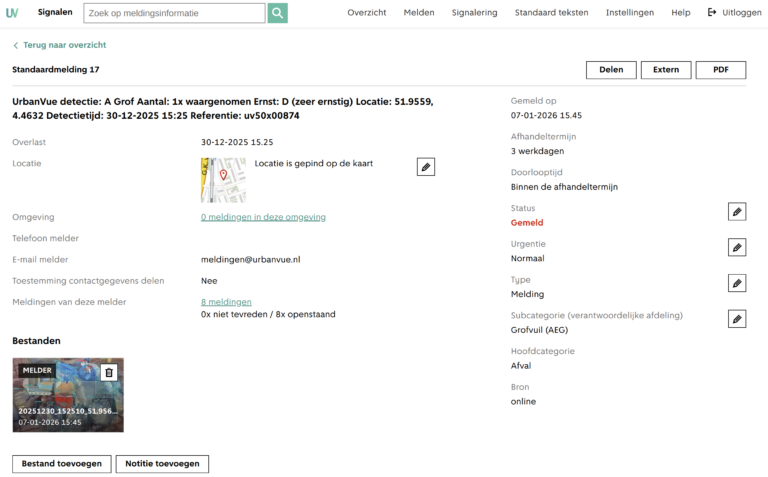Edit the Type field pencil icon
The width and height of the screenshot is (768, 477).
(x=737, y=283)
